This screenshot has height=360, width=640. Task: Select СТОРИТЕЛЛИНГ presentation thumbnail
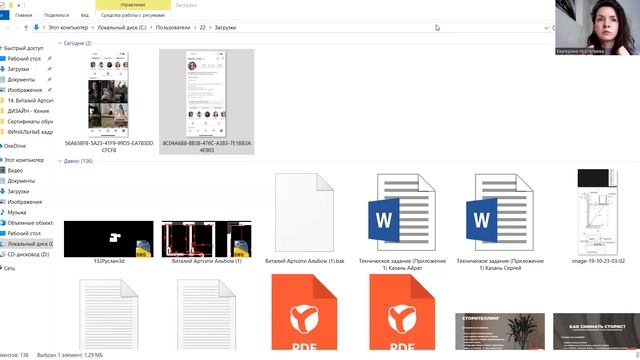pos(500,331)
